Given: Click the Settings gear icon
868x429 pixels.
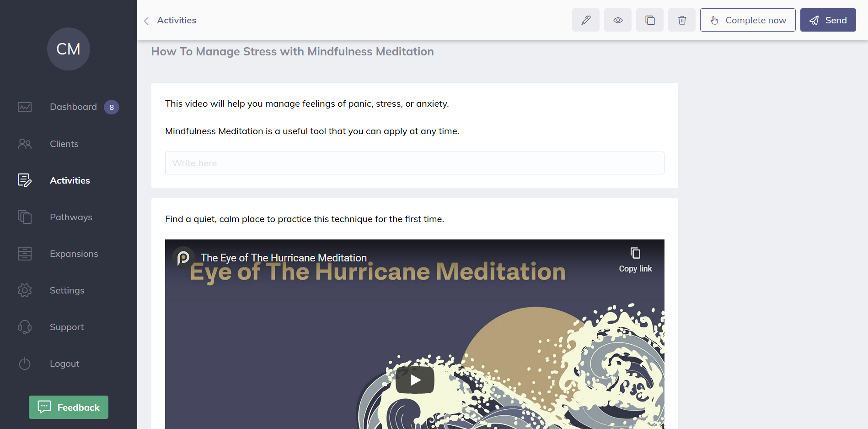Looking at the screenshot, I should pyautogui.click(x=25, y=290).
